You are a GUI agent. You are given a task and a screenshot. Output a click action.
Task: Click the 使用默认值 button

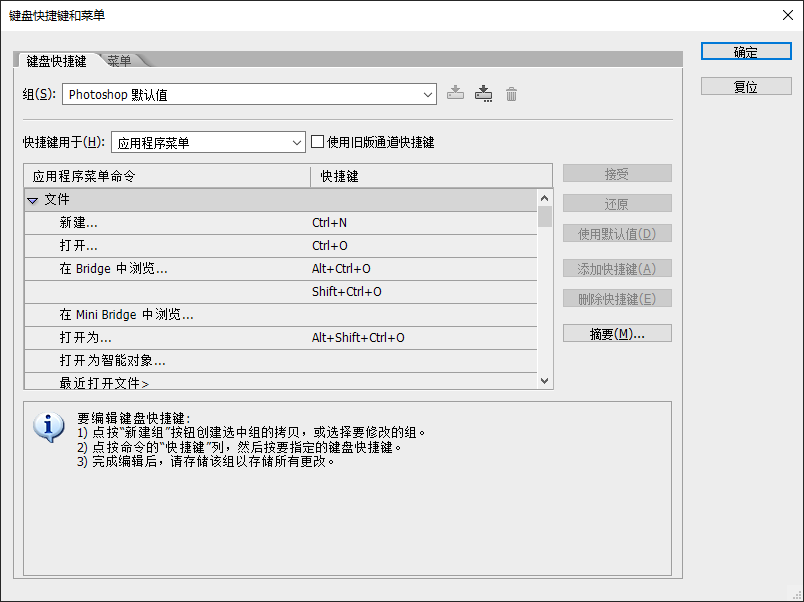click(x=617, y=233)
